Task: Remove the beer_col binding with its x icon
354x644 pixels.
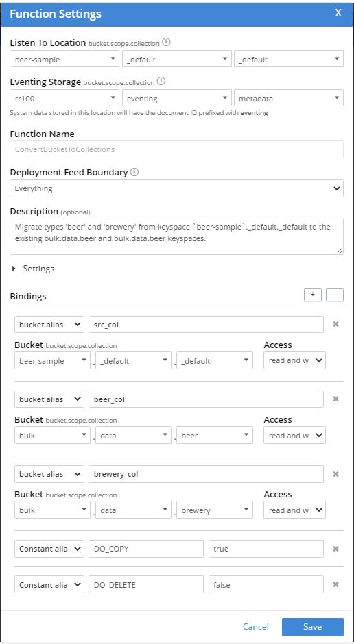Action: click(x=335, y=399)
